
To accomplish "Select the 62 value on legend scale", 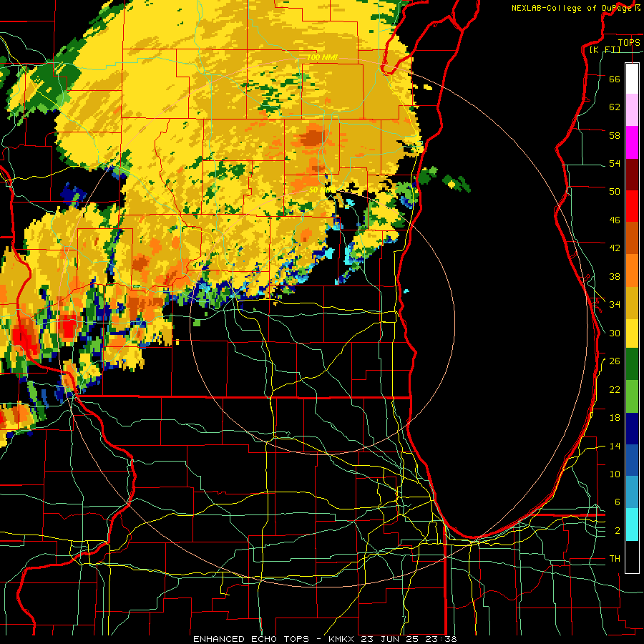I will pos(615,107).
